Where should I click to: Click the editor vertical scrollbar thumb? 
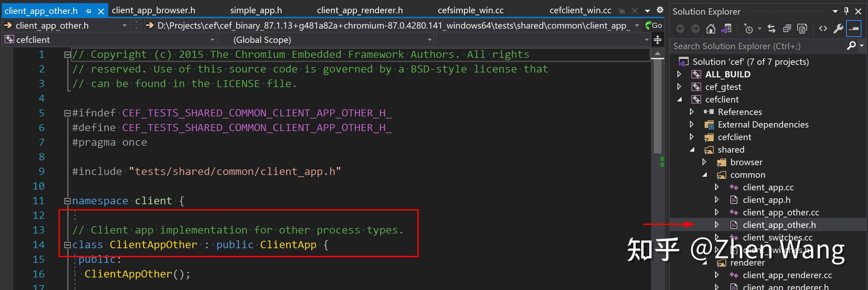coord(657,105)
